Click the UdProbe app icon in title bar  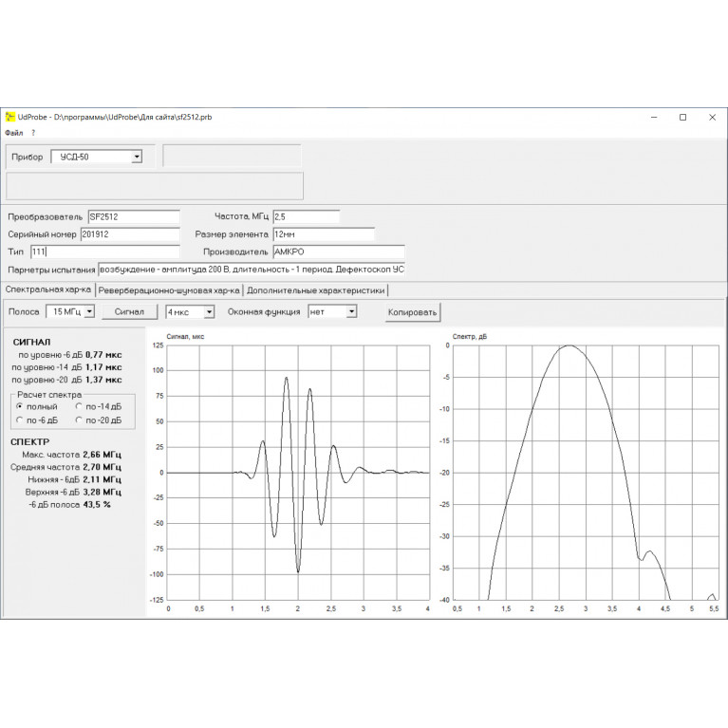click(9, 117)
